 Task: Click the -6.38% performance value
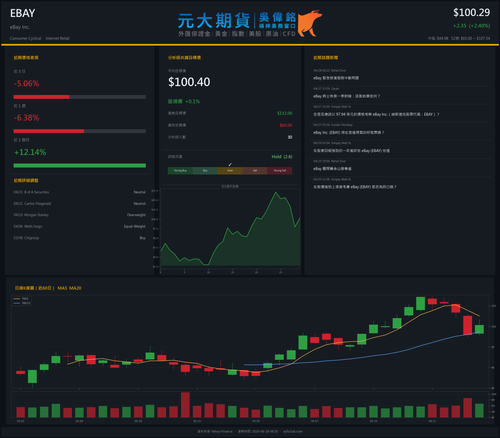[x=26, y=118]
